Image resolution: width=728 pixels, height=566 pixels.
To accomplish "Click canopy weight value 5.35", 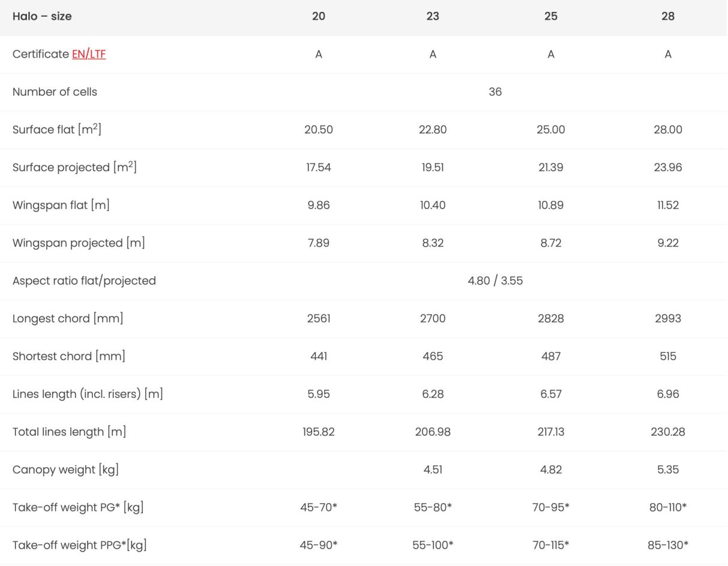I will 668,469.
